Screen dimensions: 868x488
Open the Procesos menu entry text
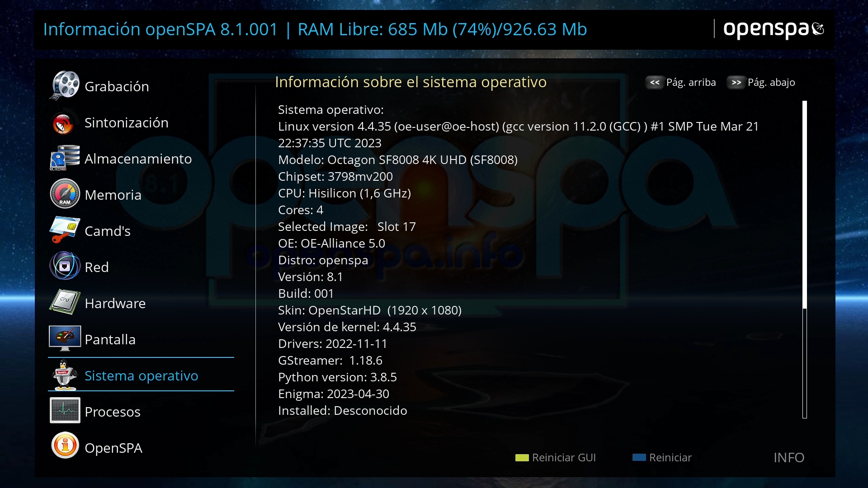112,412
